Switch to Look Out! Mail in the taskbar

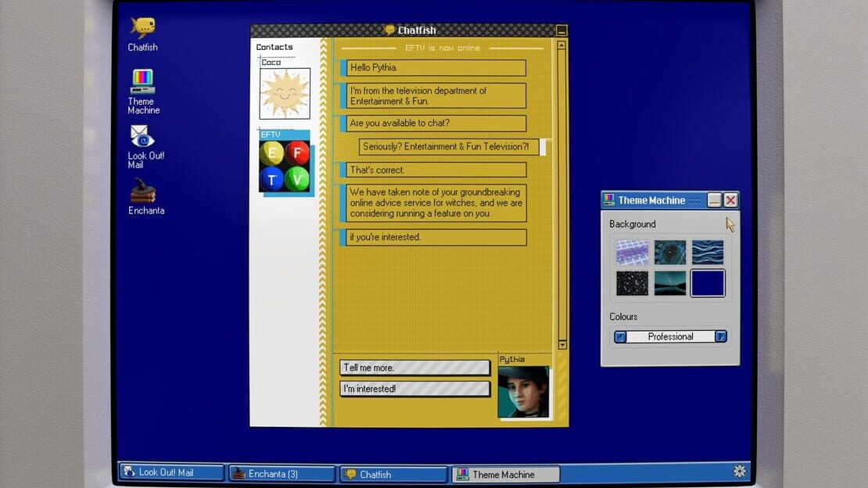pyautogui.click(x=171, y=472)
